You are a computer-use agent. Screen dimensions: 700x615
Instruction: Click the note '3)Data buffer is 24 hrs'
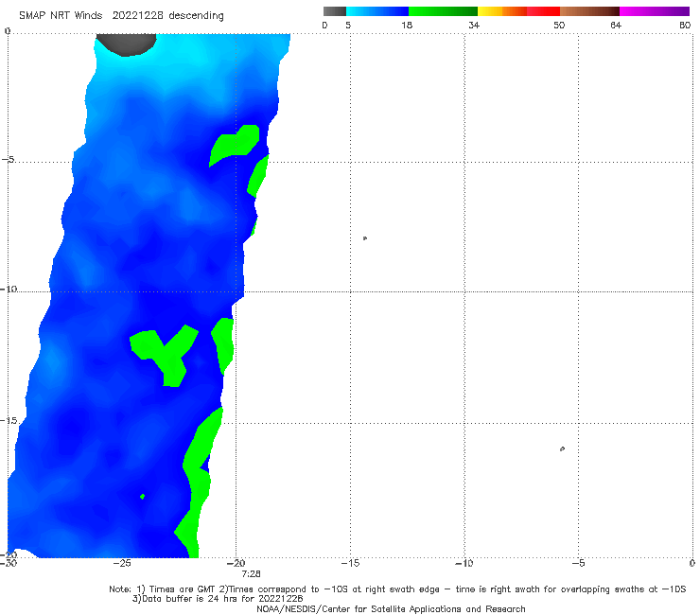218,599
